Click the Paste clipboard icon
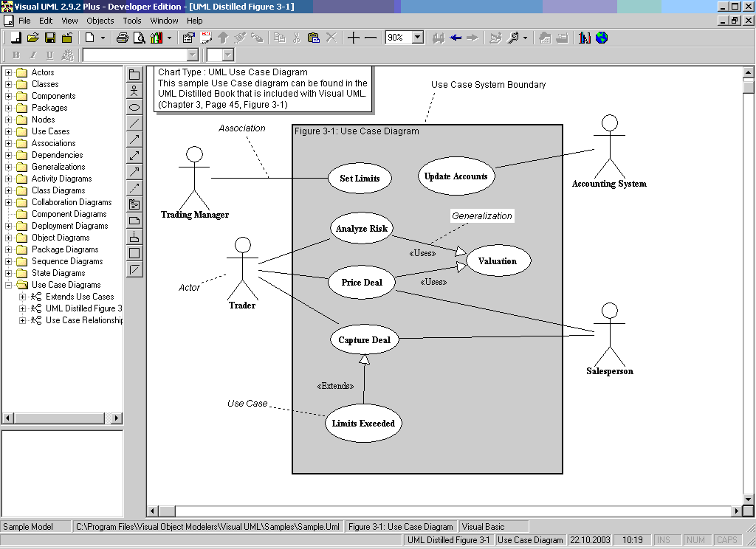Image resolution: width=756 pixels, height=549 pixels. click(x=313, y=38)
